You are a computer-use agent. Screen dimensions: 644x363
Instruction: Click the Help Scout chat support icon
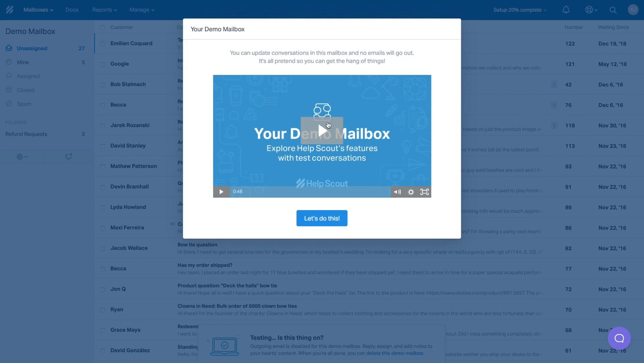tap(620, 339)
